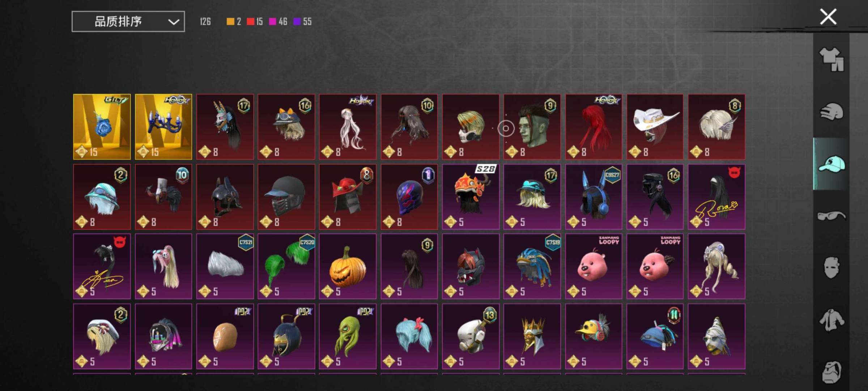The height and width of the screenshot is (391, 868).
Task: Select the blue rose Gilt headwear item
Action: (102, 127)
